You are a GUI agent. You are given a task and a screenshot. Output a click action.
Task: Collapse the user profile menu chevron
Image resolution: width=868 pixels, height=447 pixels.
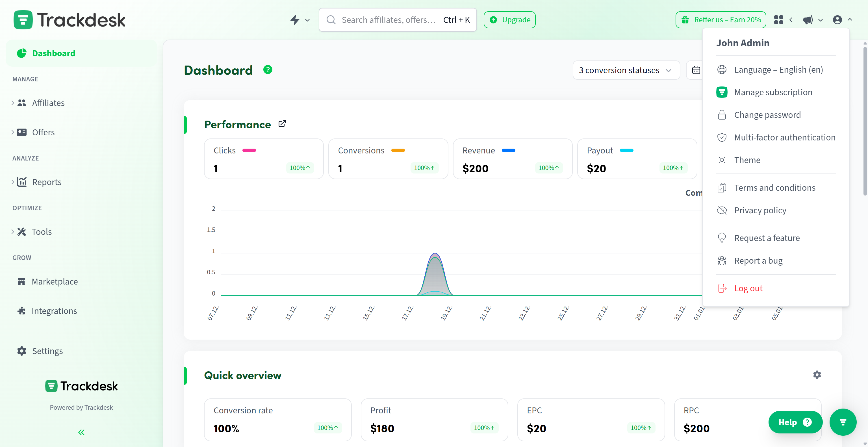point(850,20)
